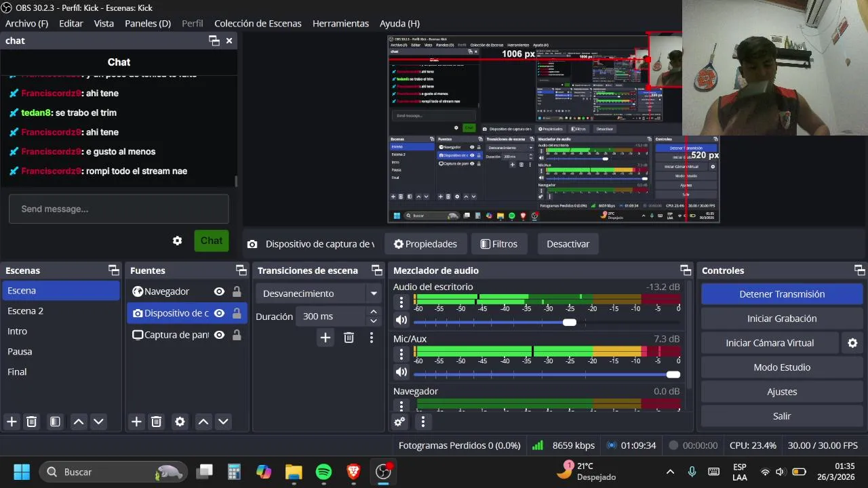
Task: Show hidden system tray icons chevron
Action: 670,472
